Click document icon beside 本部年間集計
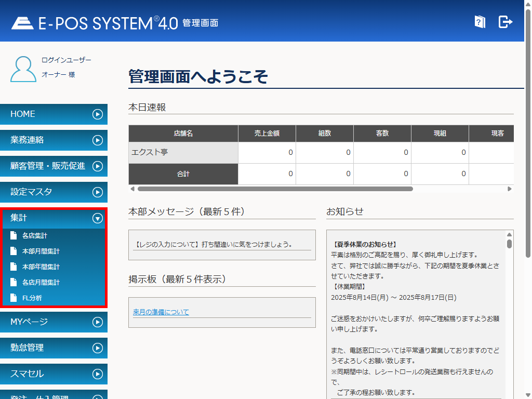Screen dimensions: 532x399 click(x=14, y=267)
